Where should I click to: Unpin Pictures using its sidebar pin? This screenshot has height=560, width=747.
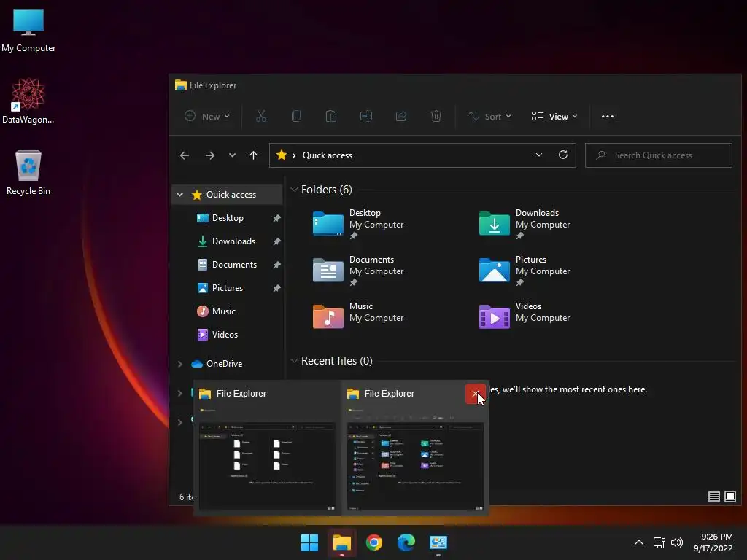(276, 288)
